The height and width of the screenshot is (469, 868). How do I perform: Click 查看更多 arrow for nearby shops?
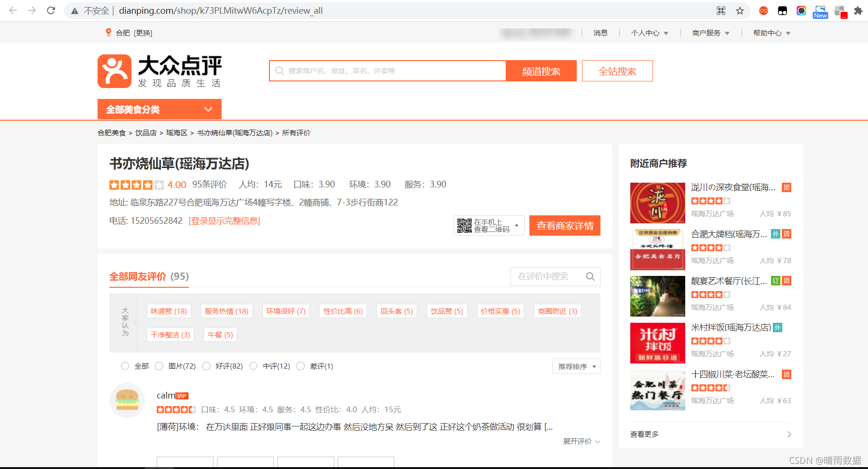pyautogui.click(x=789, y=434)
